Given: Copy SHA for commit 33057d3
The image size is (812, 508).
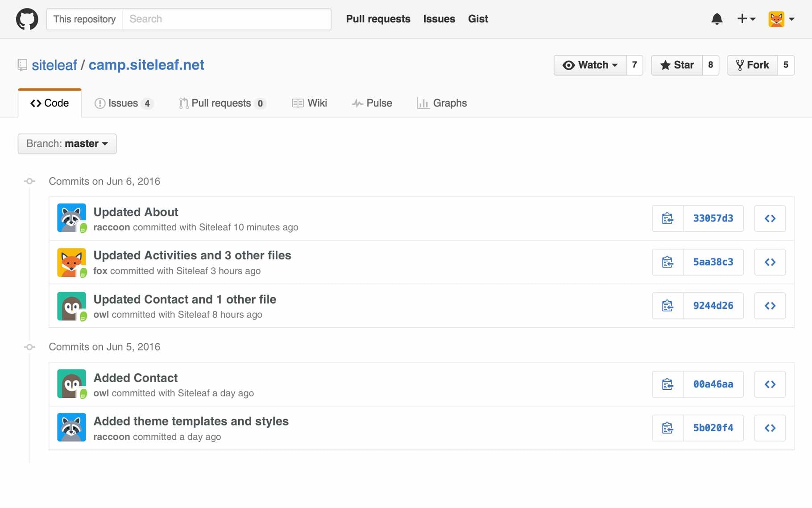Looking at the screenshot, I should click(x=667, y=218).
